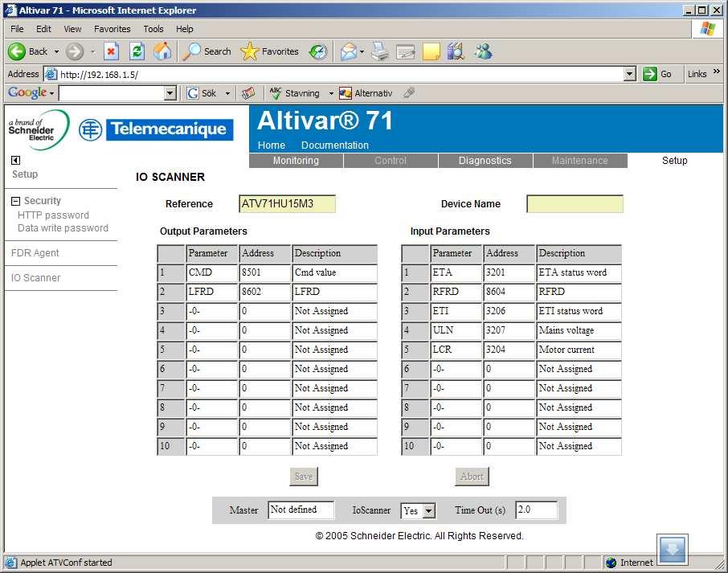Click the Home house icon
This screenshot has width=728, height=573.
(162, 51)
